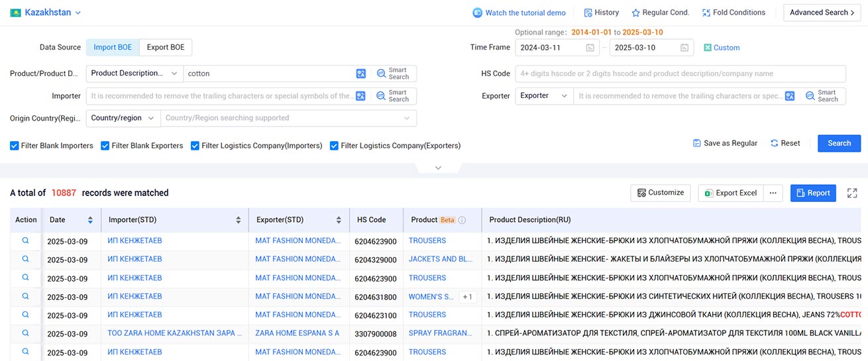The image size is (868, 361).
Task: Export results to Excel
Action: (x=731, y=193)
